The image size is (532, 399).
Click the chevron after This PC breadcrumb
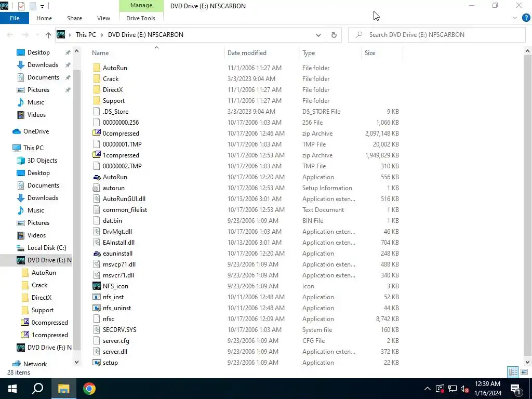tap(102, 35)
